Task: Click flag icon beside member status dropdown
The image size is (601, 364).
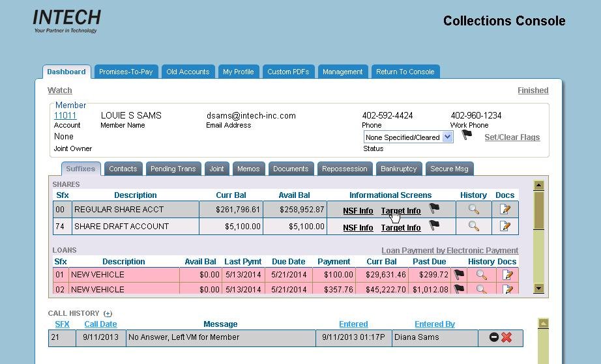Action: point(467,135)
